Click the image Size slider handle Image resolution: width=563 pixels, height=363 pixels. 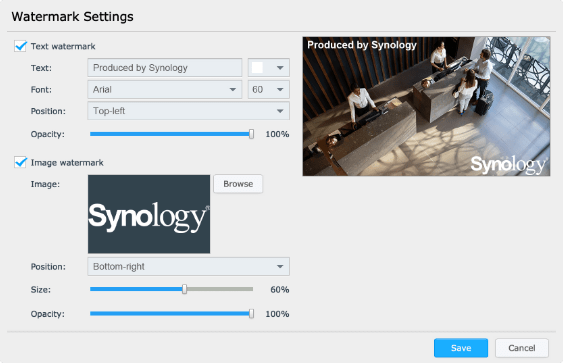click(x=185, y=289)
